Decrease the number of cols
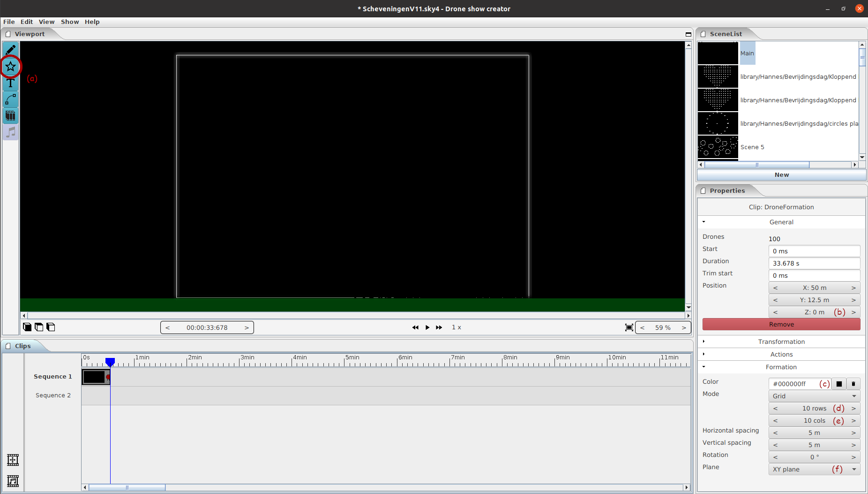Screen dimensions: 868x494 point(775,420)
